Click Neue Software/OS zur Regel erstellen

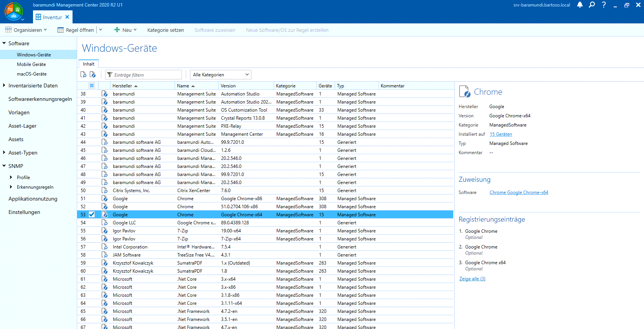(287, 30)
